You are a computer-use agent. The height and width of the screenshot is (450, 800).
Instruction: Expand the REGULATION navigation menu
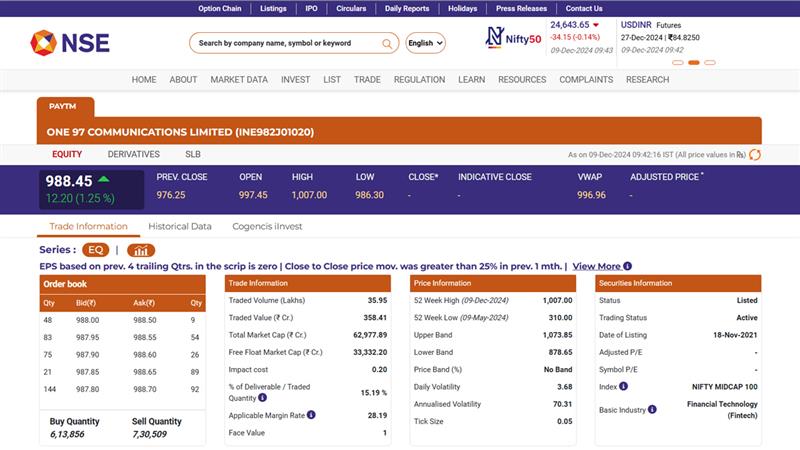point(419,80)
